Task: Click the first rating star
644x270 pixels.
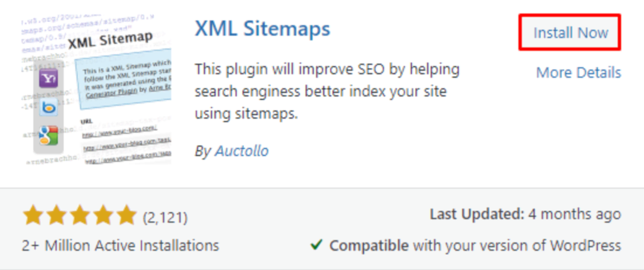Action: tap(33, 215)
